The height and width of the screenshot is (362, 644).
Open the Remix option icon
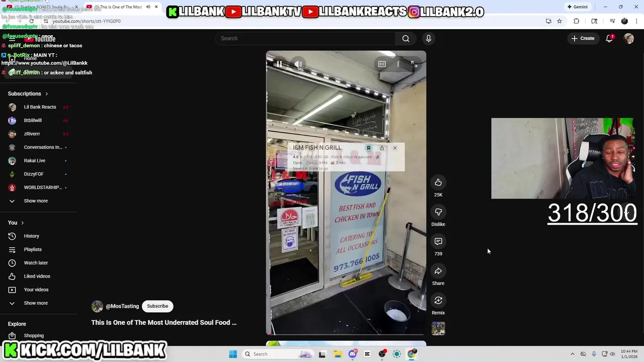pos(438,301)
